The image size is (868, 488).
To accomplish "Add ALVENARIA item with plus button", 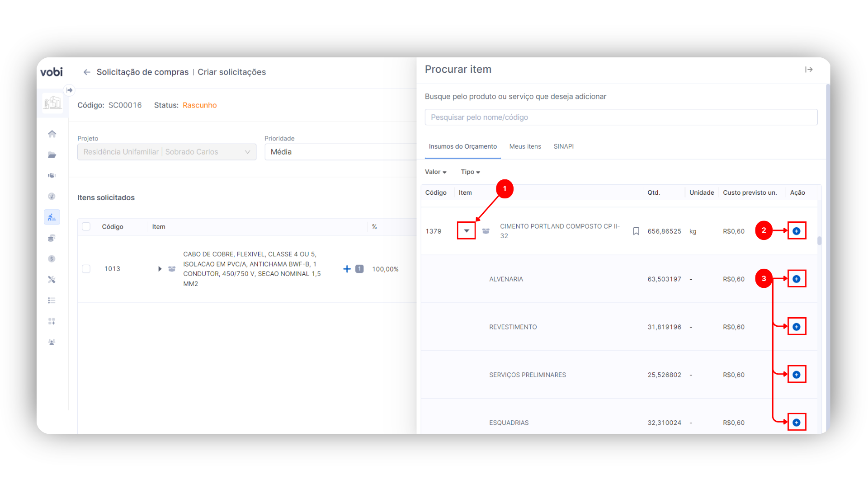I will coord(797,279).
